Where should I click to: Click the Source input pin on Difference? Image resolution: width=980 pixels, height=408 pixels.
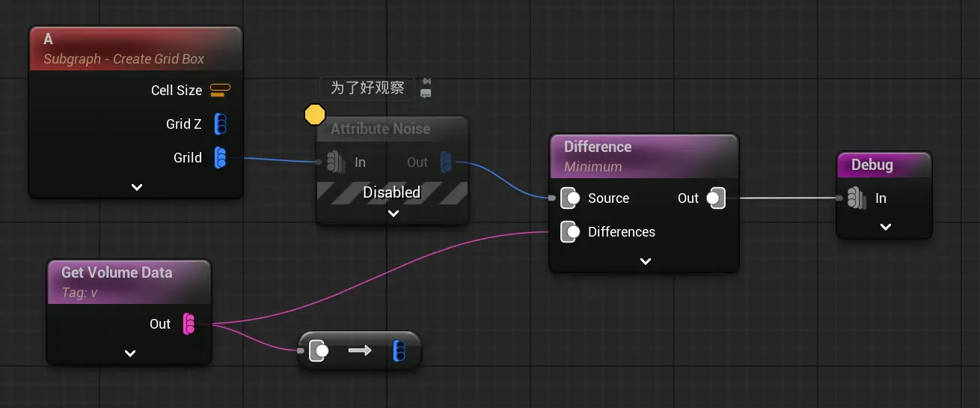point(571,198)
